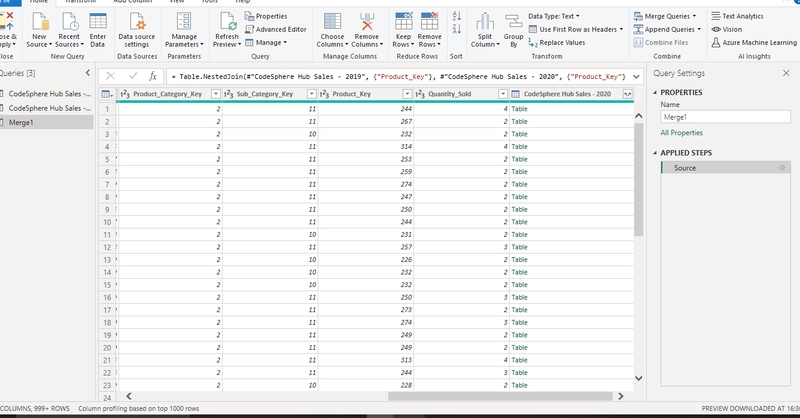Collapse the PROPERTIES section
This screenshot has width=800, height=418.
click(x=655, y=92)
